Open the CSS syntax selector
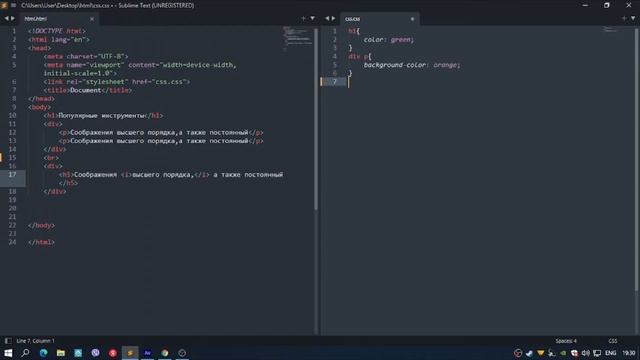The image size is (640, 360). coord(613,341)
